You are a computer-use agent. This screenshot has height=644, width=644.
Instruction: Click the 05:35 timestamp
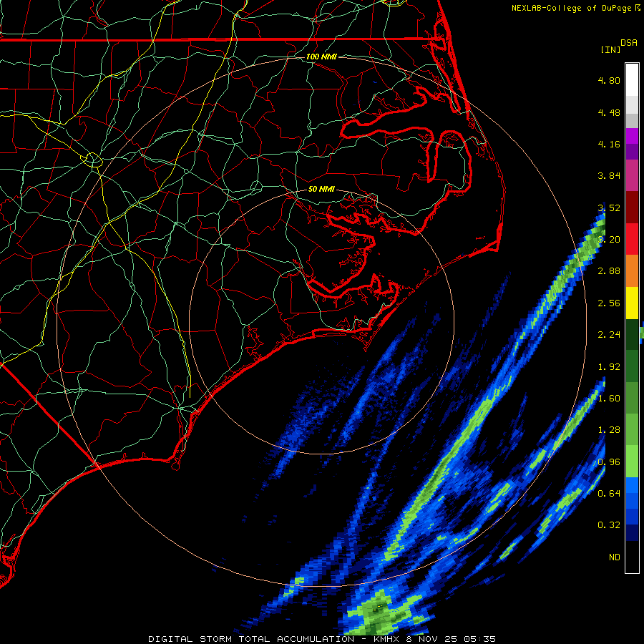(480, 639)
